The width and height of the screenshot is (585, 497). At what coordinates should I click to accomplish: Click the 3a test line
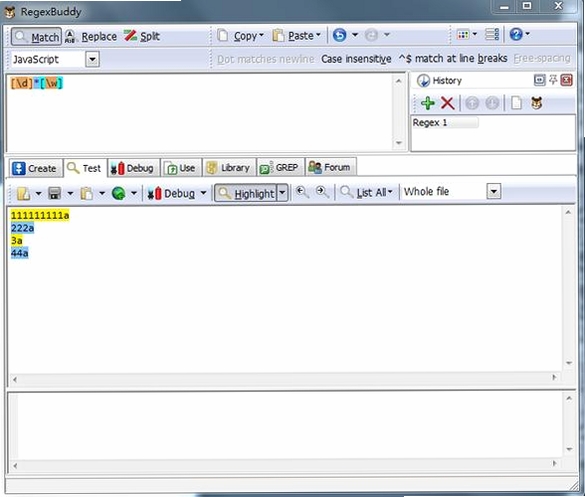(16, 241)
